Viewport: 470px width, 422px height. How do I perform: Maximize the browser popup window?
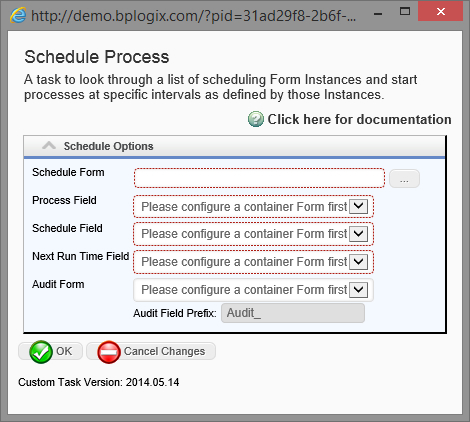pos(405,12)
